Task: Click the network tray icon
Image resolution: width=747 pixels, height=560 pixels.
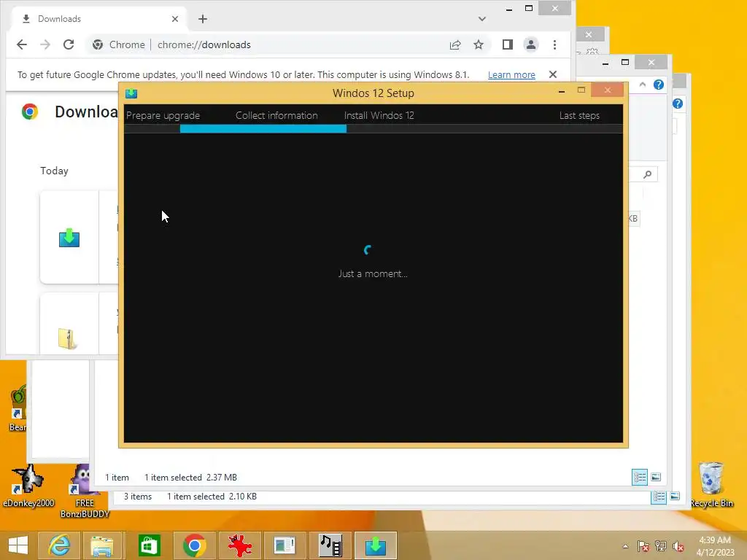Action: pos(661,546)
